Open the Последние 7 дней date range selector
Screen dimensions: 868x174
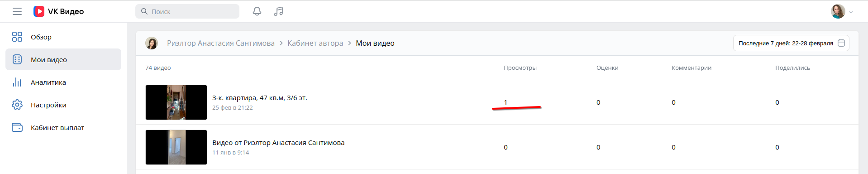(791, 43)
